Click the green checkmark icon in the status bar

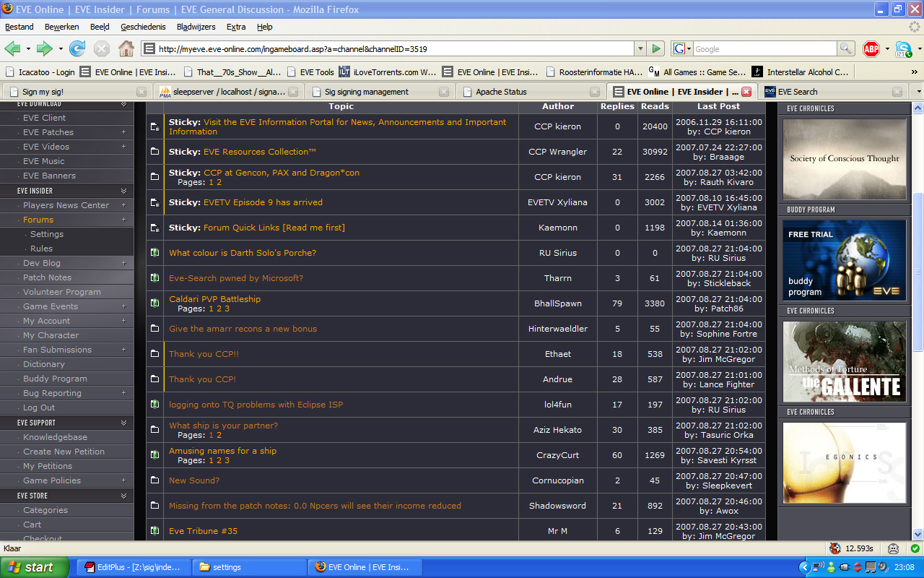(x=915, y=548)
